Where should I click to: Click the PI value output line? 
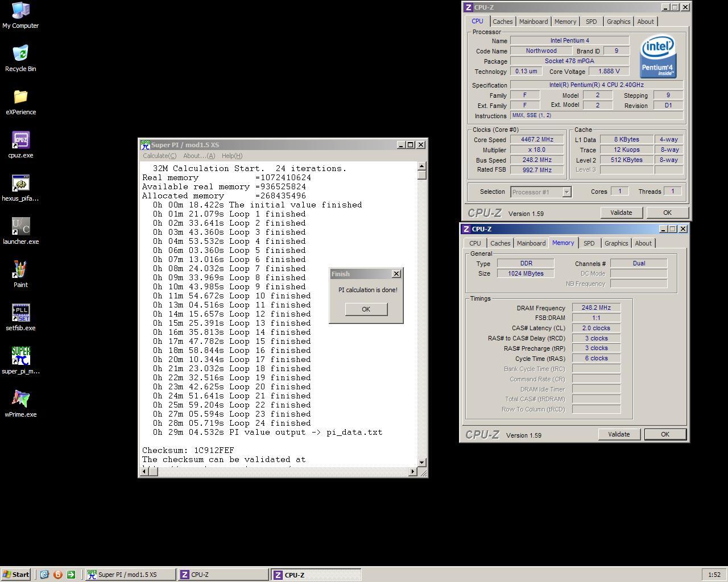point(267,432)
